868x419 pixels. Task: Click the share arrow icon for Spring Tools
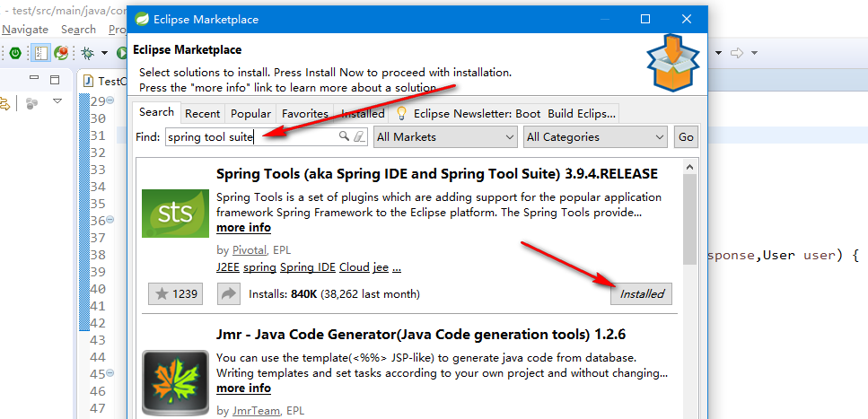229,294
